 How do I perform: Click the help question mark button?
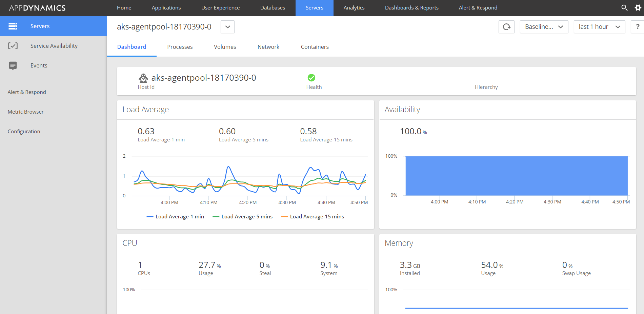(x=638, y=27)
